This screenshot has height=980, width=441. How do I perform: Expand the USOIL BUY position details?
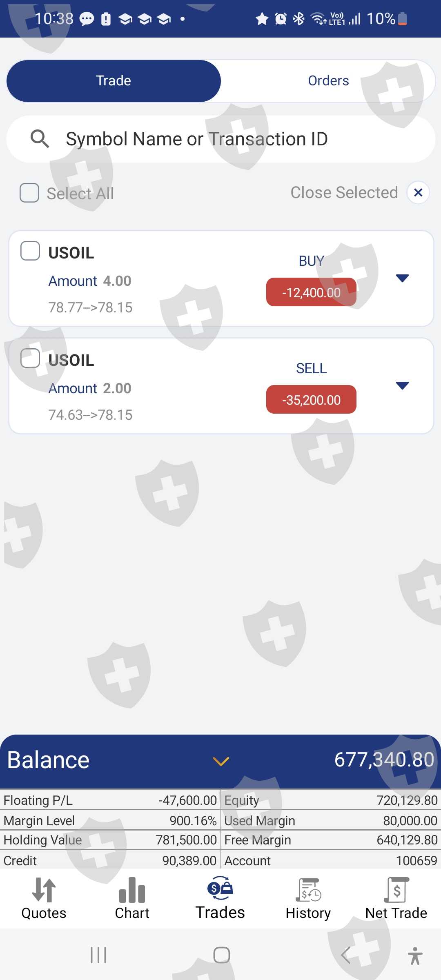pyautogui.click(x=402, y=278)
